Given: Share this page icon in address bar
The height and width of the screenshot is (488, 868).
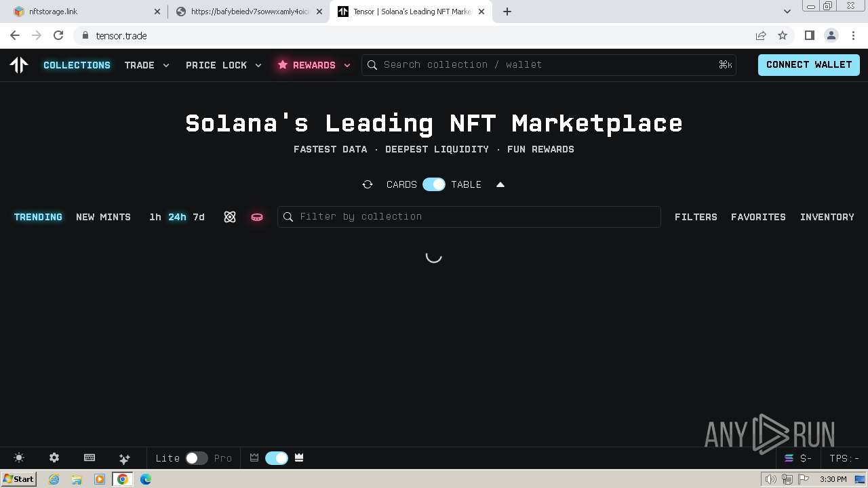Looking at the screenshot, I should click(x=761, y=35).
